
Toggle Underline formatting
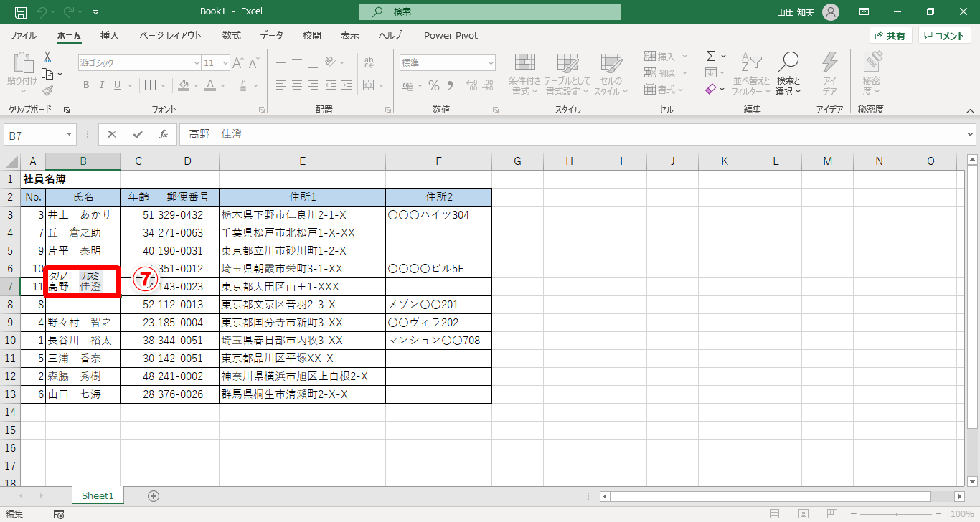[118, 85]
